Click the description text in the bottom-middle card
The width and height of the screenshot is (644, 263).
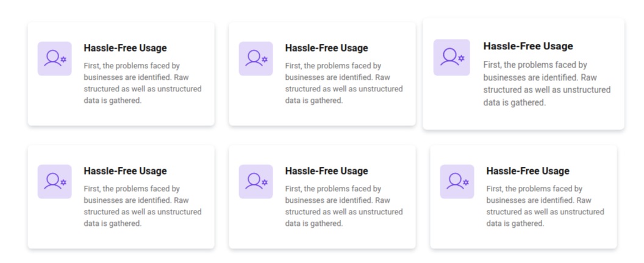[x=344, y=206]
